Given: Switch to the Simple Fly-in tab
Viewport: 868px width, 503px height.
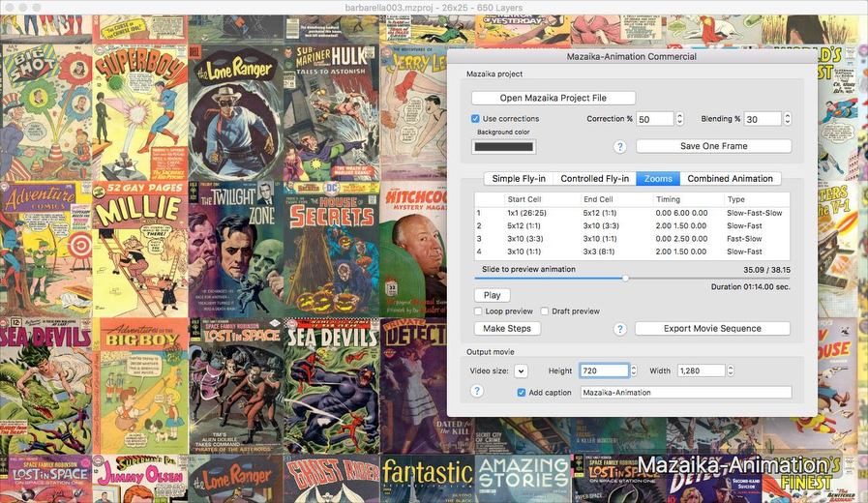Looking at the screenshot, I should coord(519,178).
